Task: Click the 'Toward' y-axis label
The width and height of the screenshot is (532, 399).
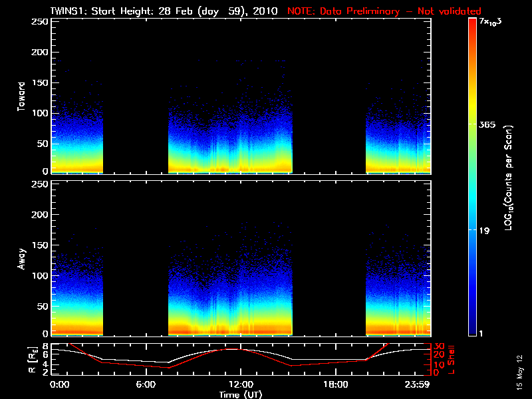Action: click(x=22, y=96)
